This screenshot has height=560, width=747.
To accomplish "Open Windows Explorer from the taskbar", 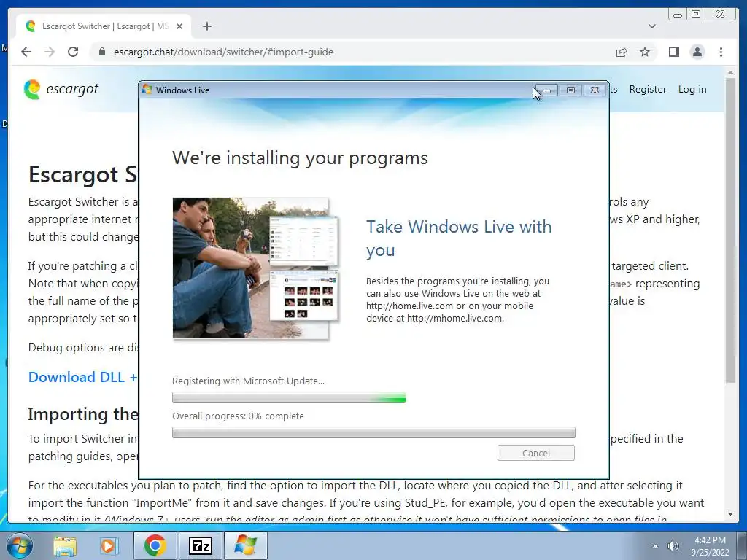I will (65, 545).
